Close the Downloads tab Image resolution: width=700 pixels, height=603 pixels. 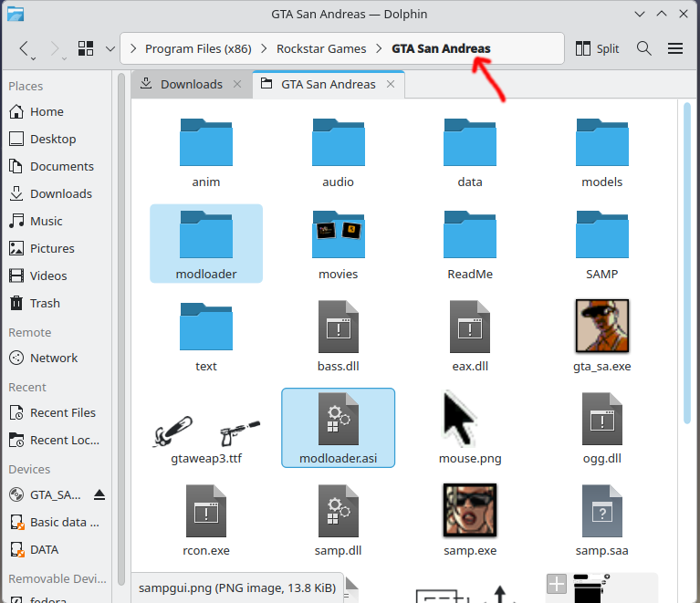237,84
